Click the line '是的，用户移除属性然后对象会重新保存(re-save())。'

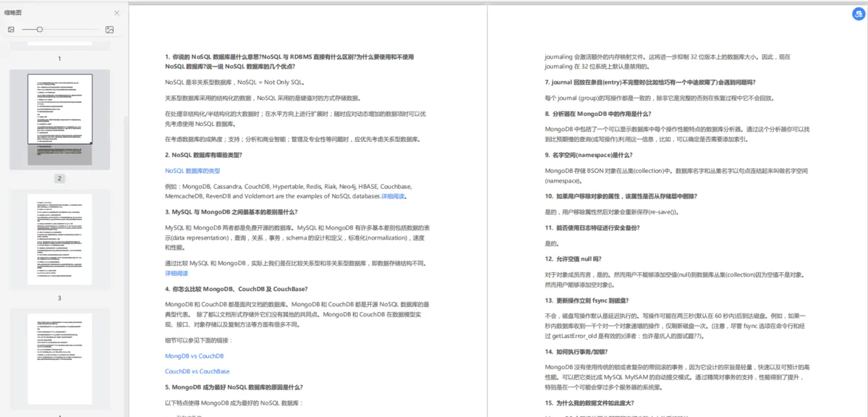pos(611,212)
